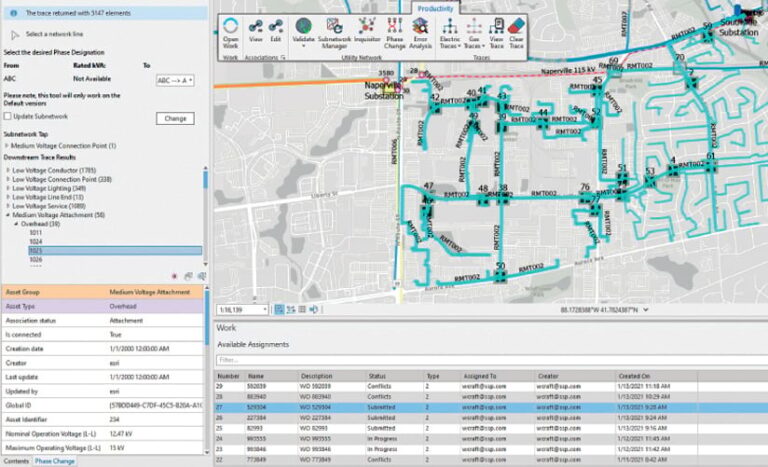Click the Edit associations icon
The width and height of the screenshot is (768, 467).
(x=276, y=26)
